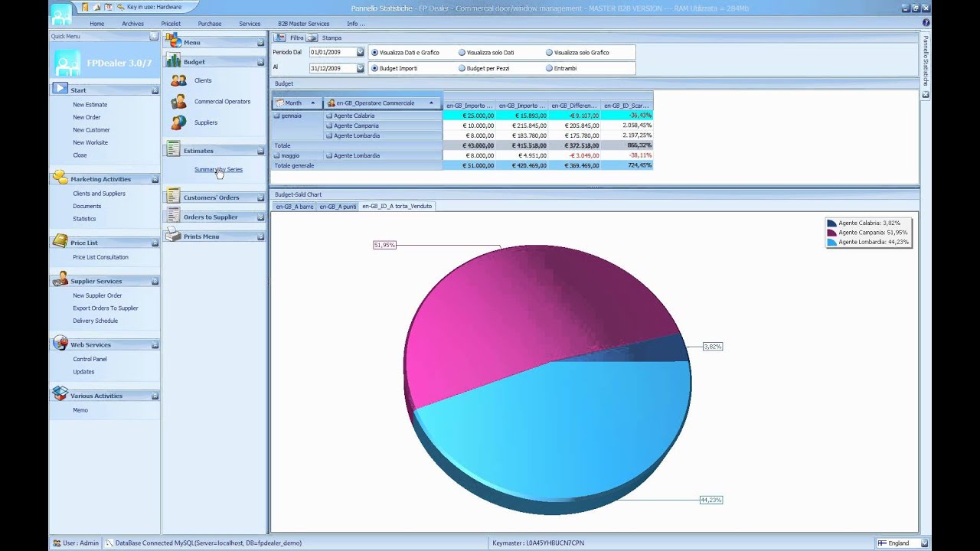Open the Home menu

pos(96,24)
